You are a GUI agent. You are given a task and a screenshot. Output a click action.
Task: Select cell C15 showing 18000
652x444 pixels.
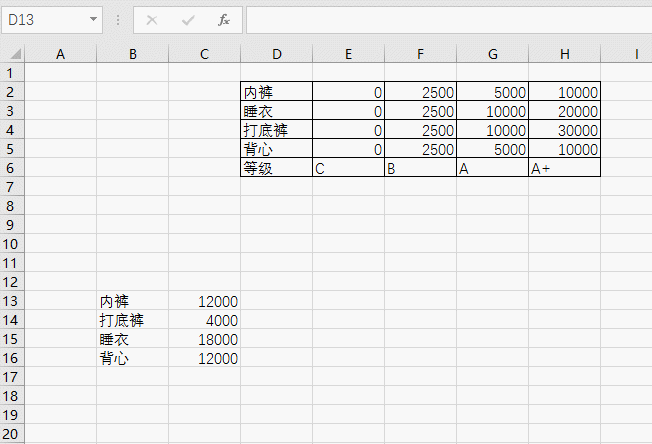(x=205, y=339)
